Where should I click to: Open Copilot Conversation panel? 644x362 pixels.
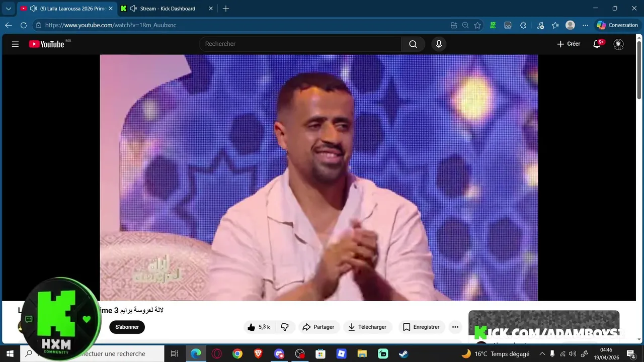617,25
